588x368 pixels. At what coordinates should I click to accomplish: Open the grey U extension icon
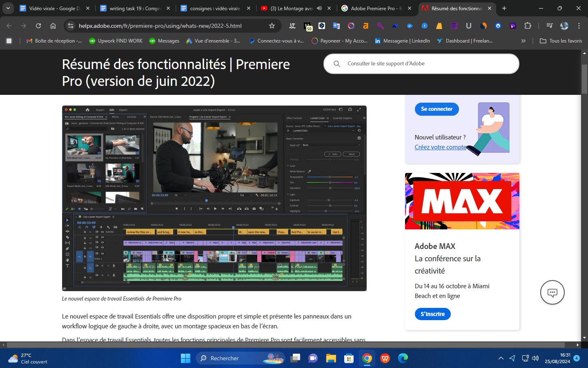click(469, 26)
